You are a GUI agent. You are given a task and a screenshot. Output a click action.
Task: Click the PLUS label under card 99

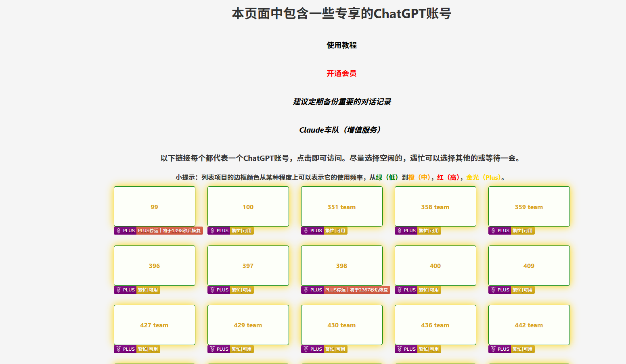(x=129, y=231)
